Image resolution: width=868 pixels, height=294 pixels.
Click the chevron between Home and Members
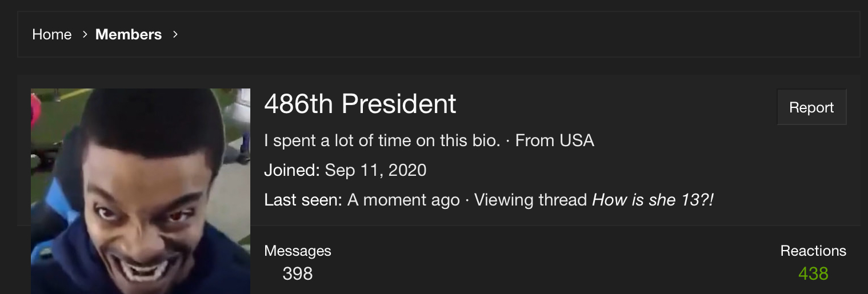point(85,34)
